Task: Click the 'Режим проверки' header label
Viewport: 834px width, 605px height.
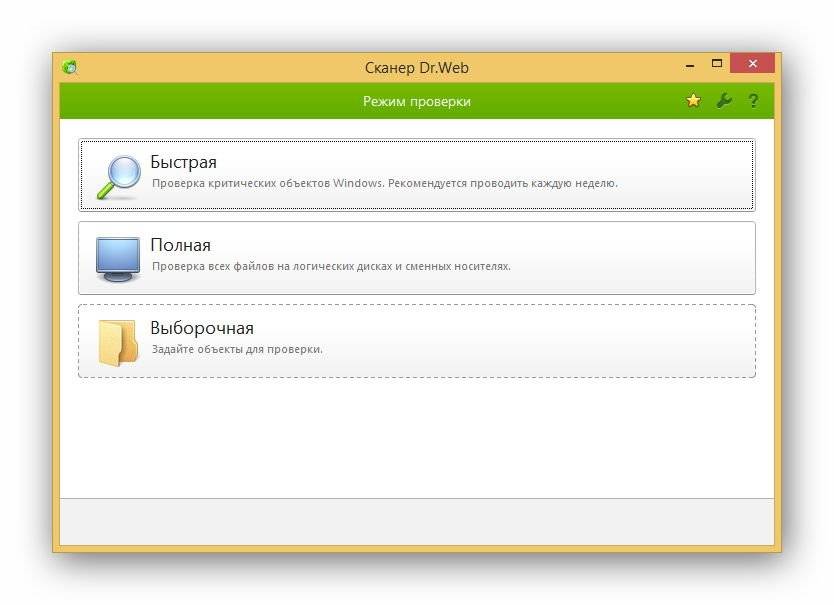Action: [x=416, y=101]
